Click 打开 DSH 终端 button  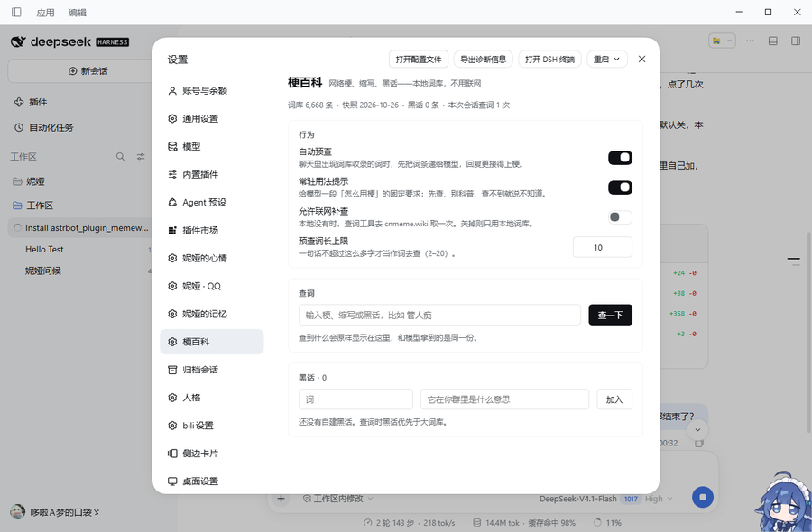click(x=549, y=59)
